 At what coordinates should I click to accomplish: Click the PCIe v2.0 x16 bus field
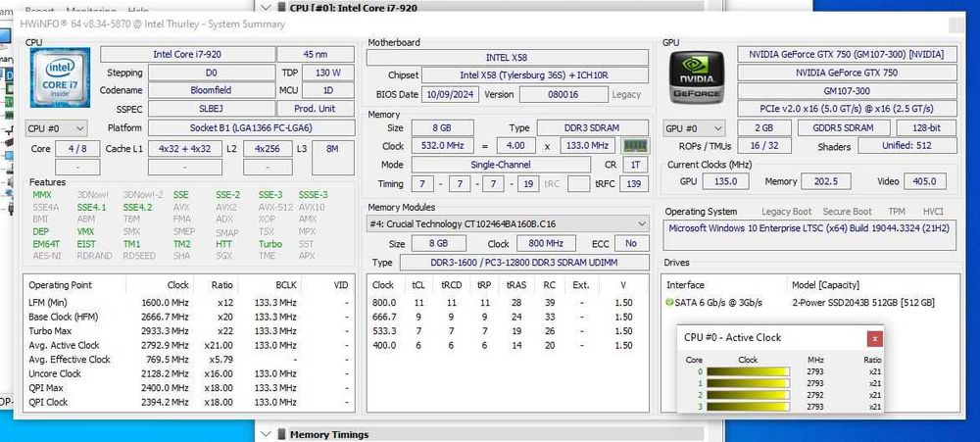tap(847, 109)
